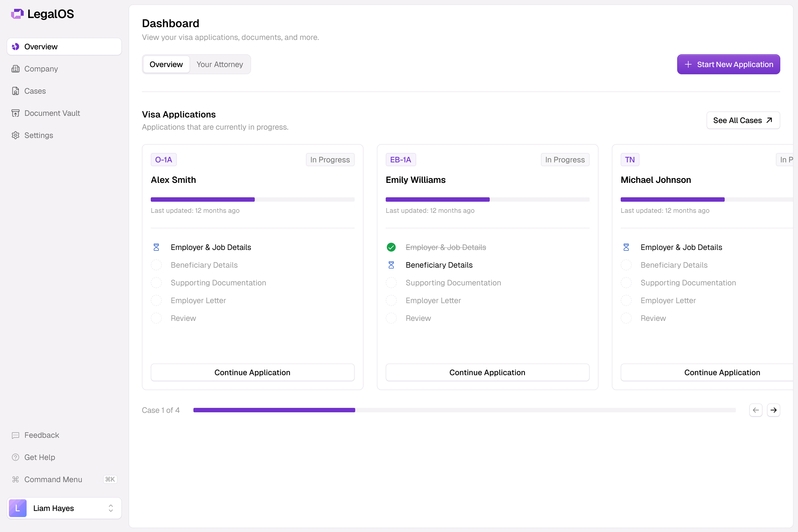Open Document Vault sidebar icon
This screenshot has width=798, height=532.
point(16,113)
